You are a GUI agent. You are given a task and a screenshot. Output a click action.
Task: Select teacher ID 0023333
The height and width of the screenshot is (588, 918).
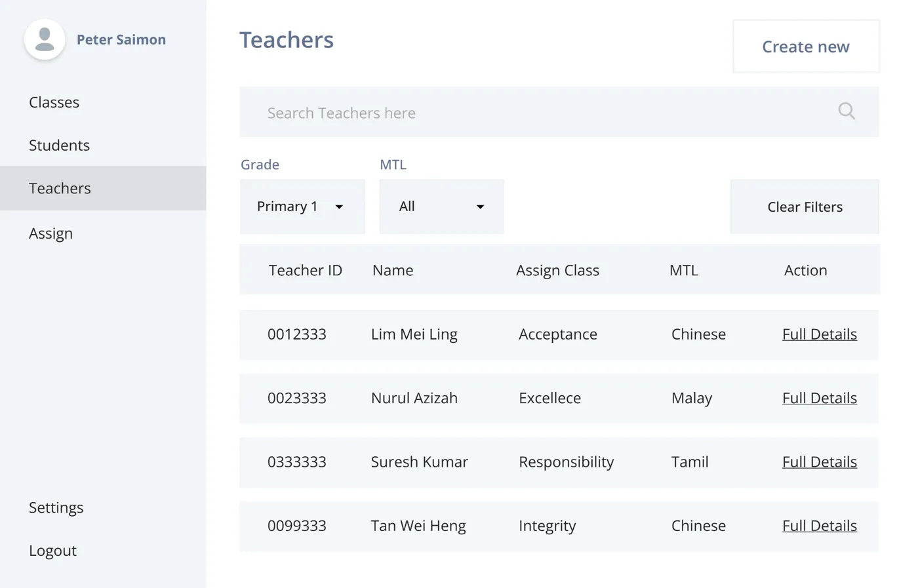[x=296, y=398]
